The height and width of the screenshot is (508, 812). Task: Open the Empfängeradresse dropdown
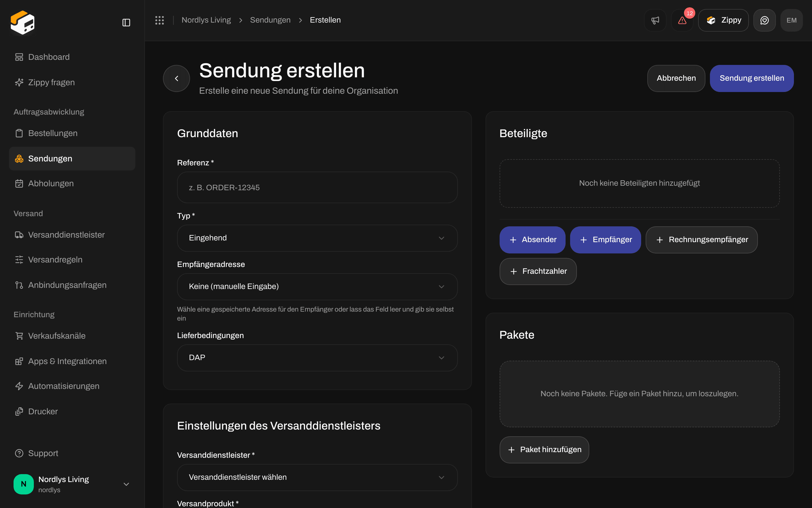coord(317,286)
